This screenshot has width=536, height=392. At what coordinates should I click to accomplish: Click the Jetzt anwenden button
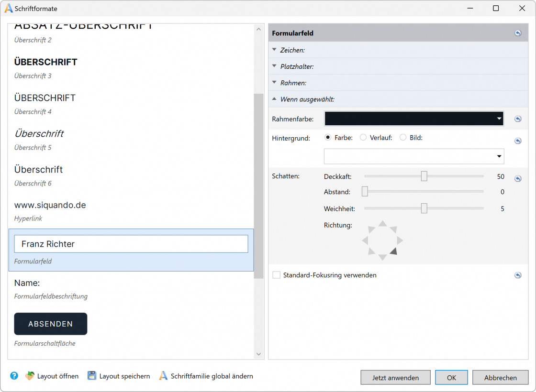point(395,378)
